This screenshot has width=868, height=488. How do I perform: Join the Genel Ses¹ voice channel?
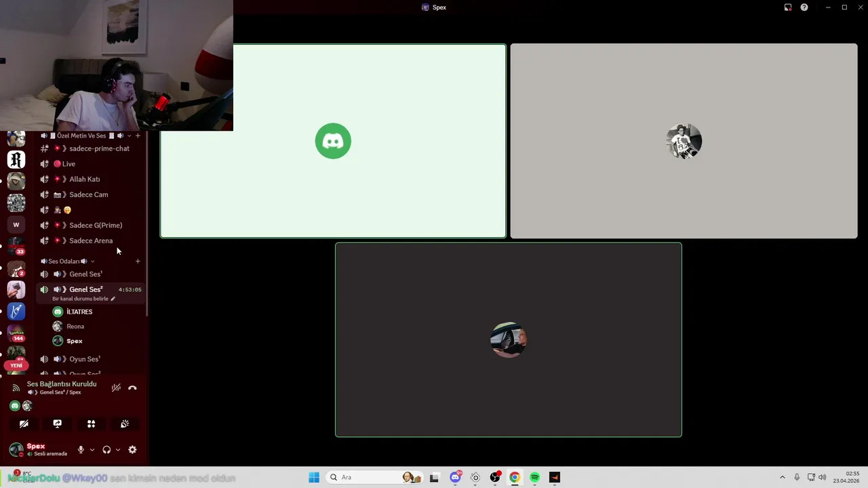pos(91,274)
